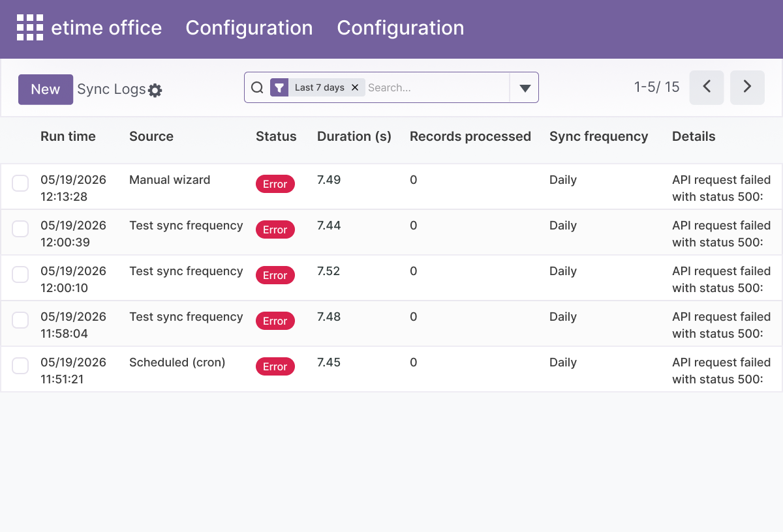Open the second Configuration menu
This screenshot has height=532, width=783.
point(401,28)
